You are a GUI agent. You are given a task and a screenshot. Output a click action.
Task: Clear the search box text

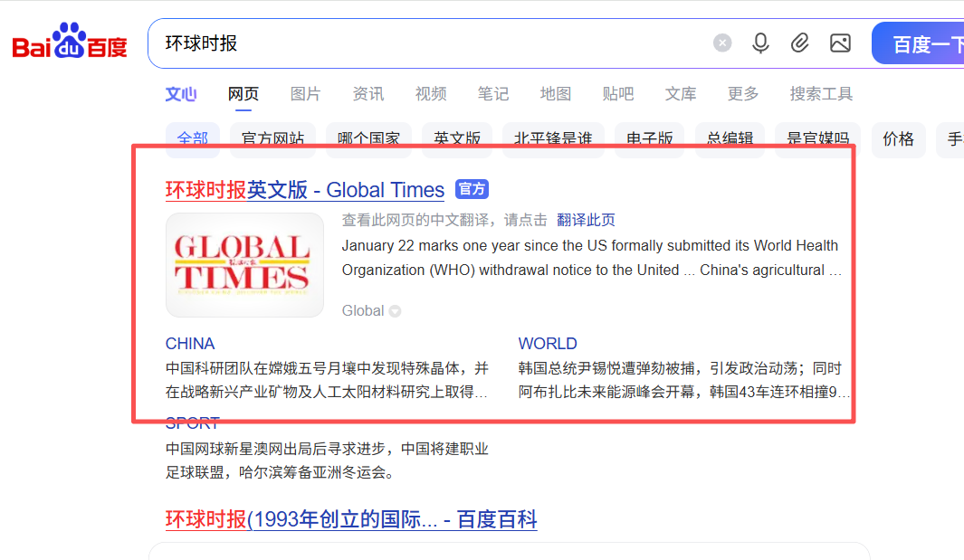tap(721, 43)
